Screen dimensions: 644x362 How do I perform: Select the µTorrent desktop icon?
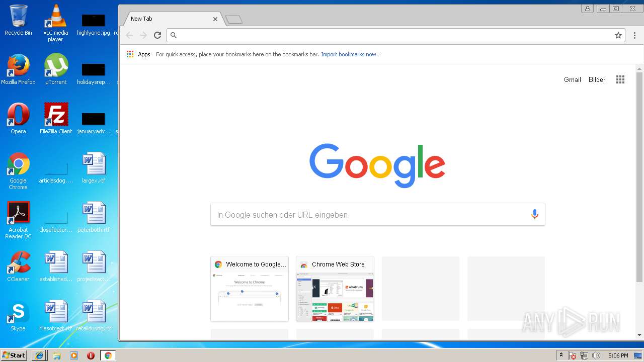click(55, 69)
